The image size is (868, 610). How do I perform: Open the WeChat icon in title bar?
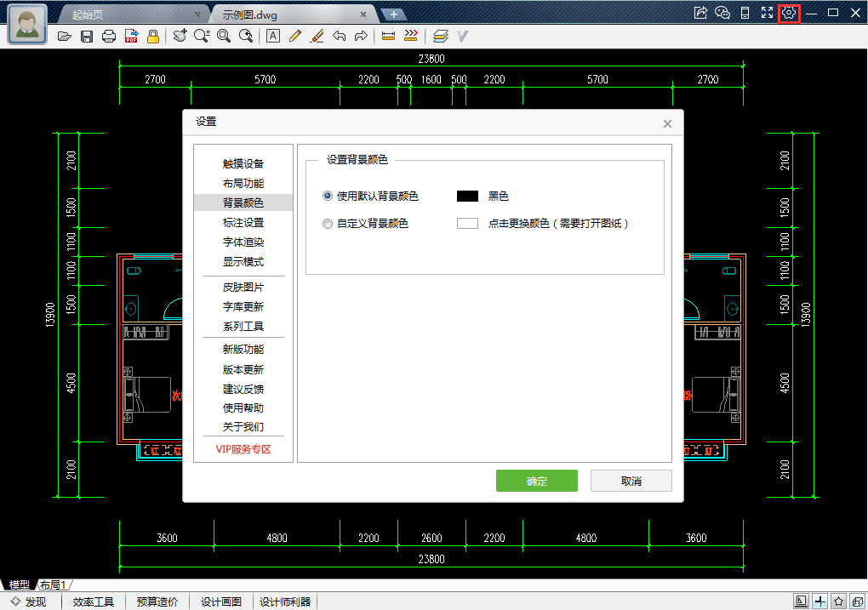click(x=722, y=13)
